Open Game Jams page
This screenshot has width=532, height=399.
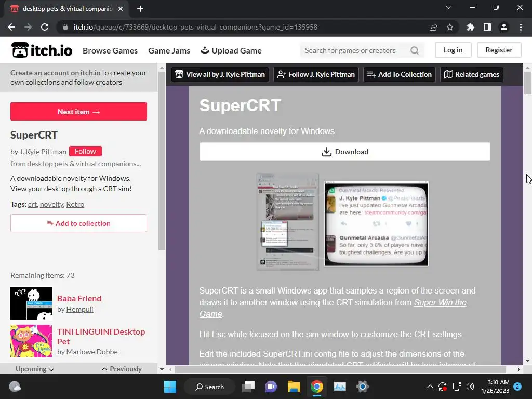(169, 50)
